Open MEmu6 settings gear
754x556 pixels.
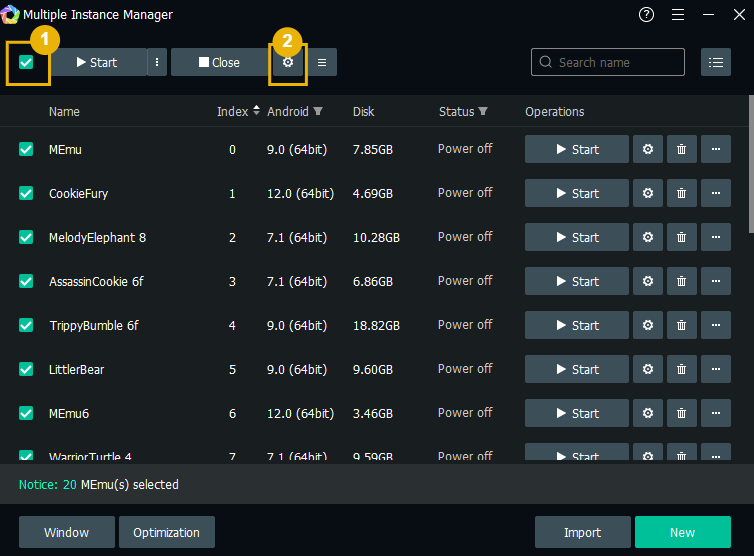[x=648, y=413]
